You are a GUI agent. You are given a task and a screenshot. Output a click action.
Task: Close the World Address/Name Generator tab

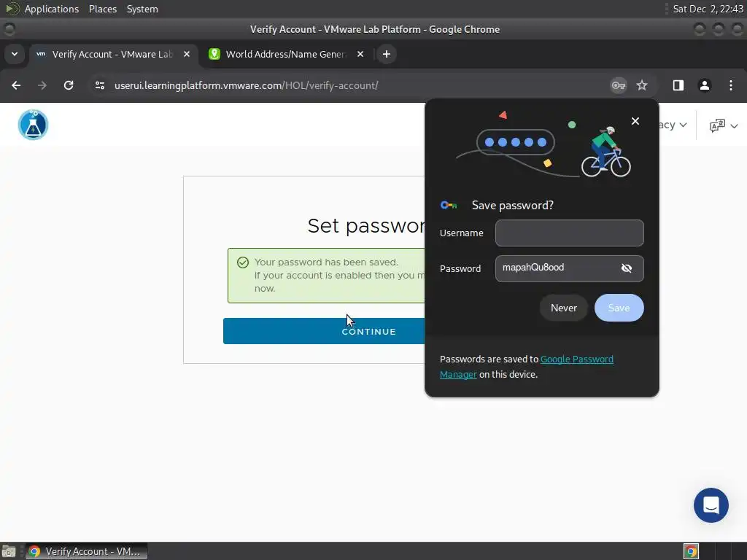tap(360, 54)
